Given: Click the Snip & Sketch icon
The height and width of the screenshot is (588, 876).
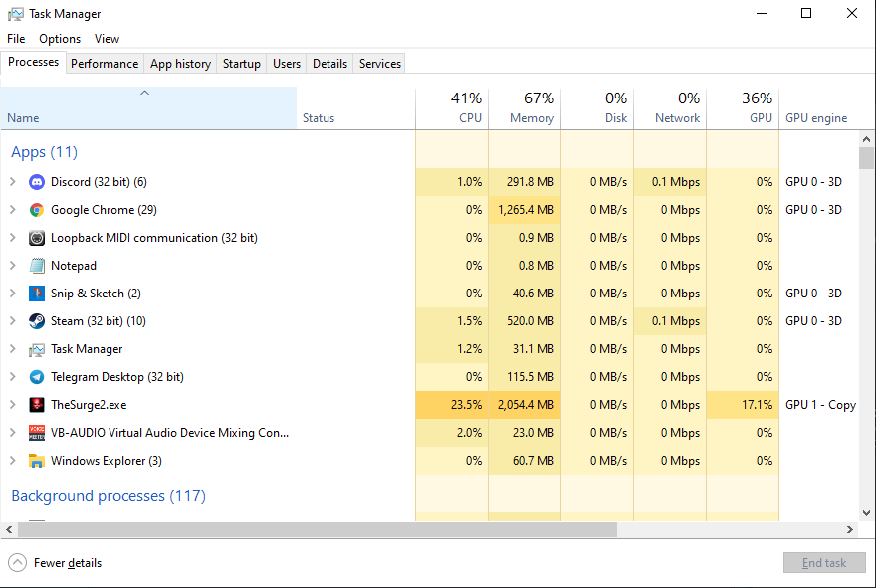Looking at the screenshot, I should [37, 294].
